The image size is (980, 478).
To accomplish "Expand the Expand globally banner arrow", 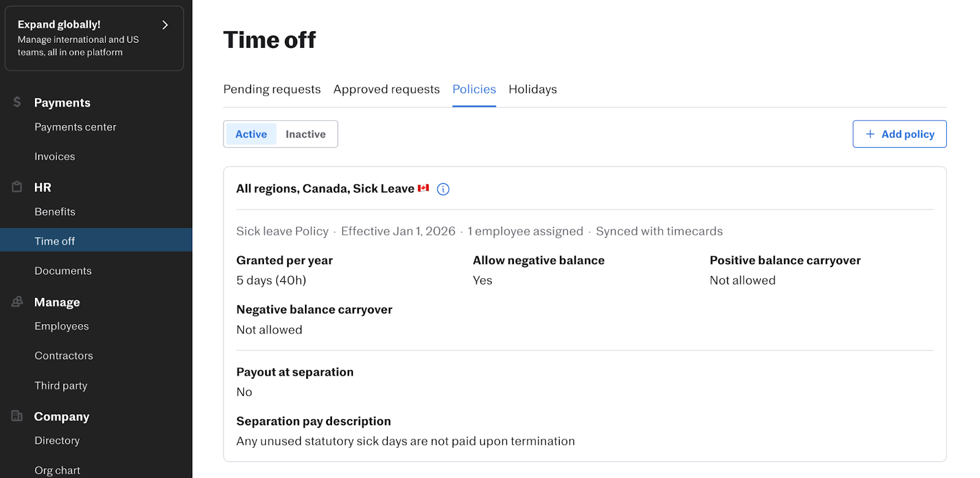I will tap(165, 25).
